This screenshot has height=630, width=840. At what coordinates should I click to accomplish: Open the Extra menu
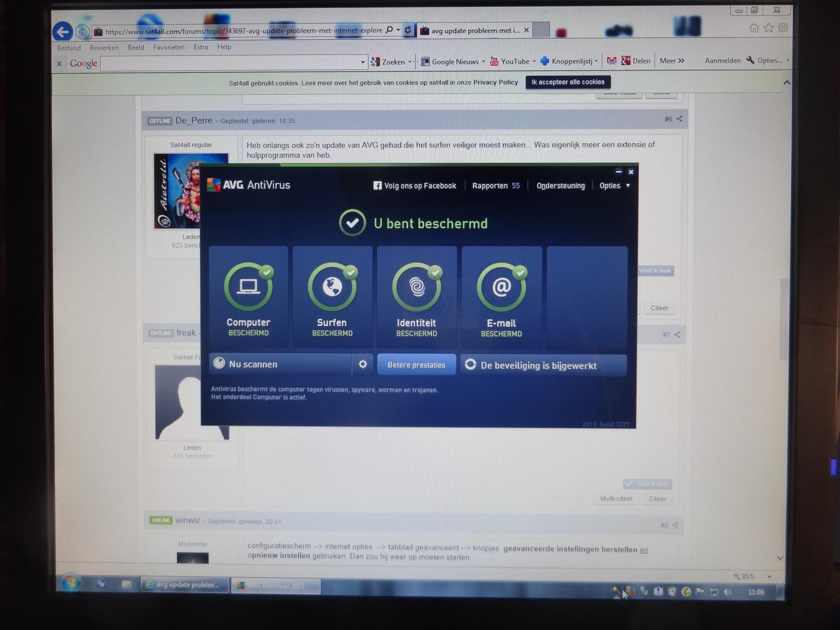click(201, 47)
